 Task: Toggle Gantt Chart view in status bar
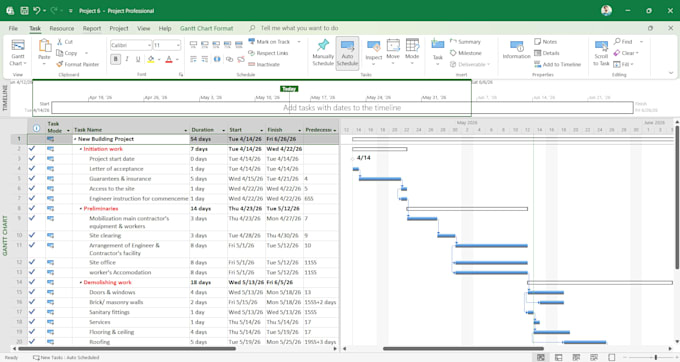[541, 357]
